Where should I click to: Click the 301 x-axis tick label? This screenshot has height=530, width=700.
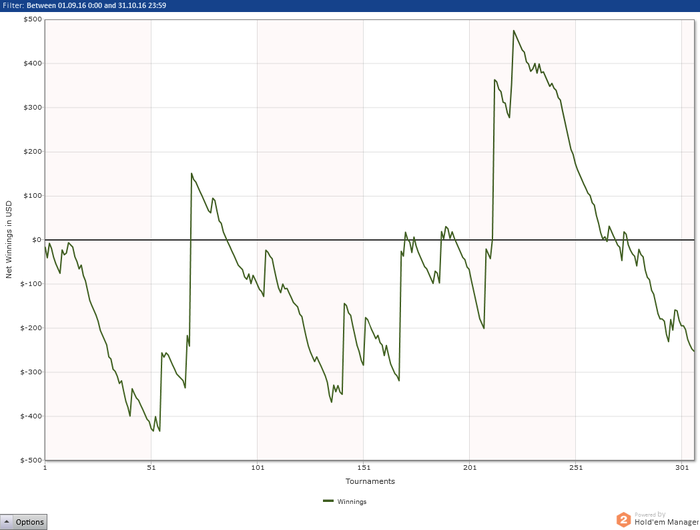point(682,467)
